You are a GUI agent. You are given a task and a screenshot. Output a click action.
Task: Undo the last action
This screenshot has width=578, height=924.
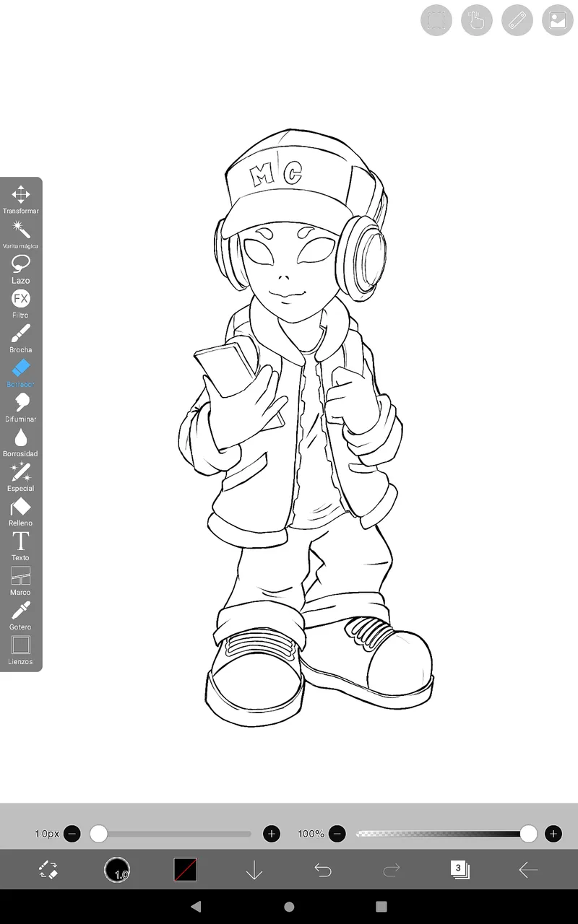pyautogui.click(x=323, y=871)
